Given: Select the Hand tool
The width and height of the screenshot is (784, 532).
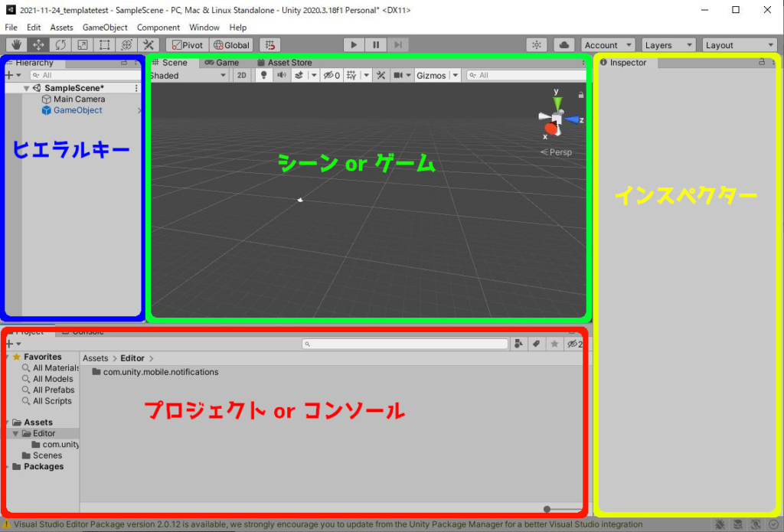Looking at the screenshot, I should click(17, 45).
